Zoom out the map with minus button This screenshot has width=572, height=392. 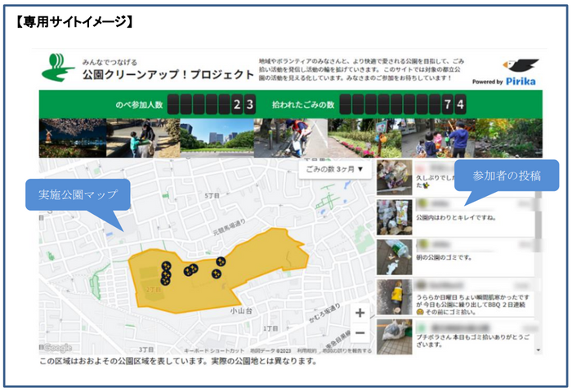(x=360, y=332)
